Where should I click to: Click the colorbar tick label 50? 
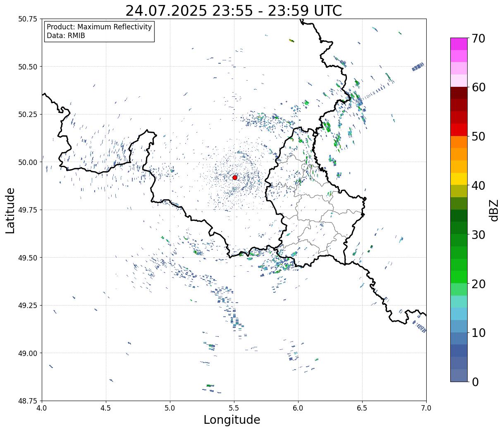[478, 136]
